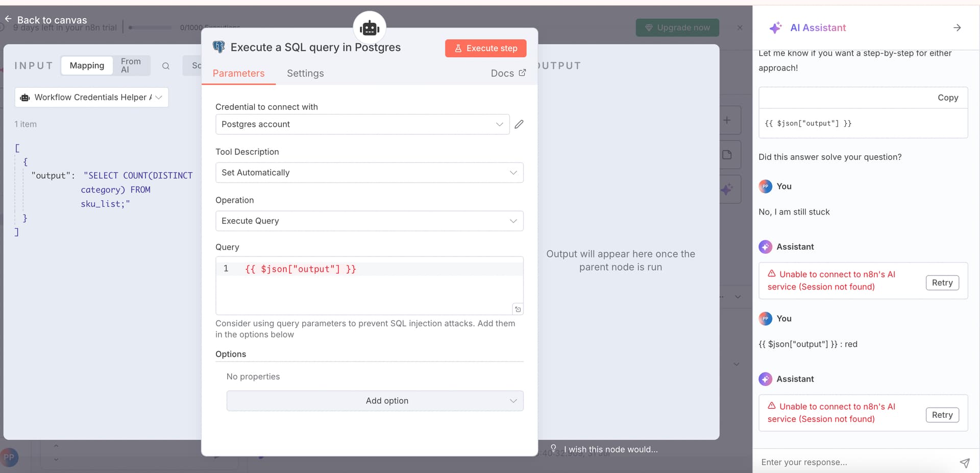Retry the last failed assistant message
The height and width of the screenshot is (473, 980).
pos(942,415)
